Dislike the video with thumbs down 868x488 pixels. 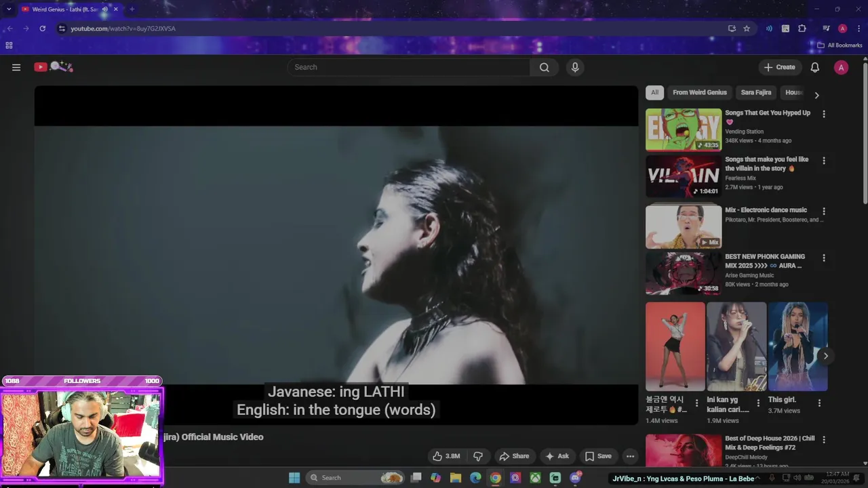[478, 456]
